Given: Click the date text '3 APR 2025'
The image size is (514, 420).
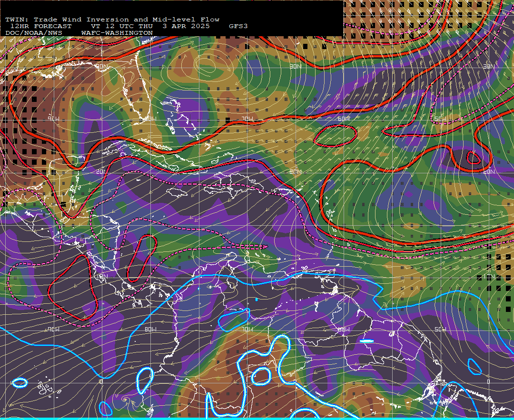Looking at the screenshot, I should tap(186, 26).
